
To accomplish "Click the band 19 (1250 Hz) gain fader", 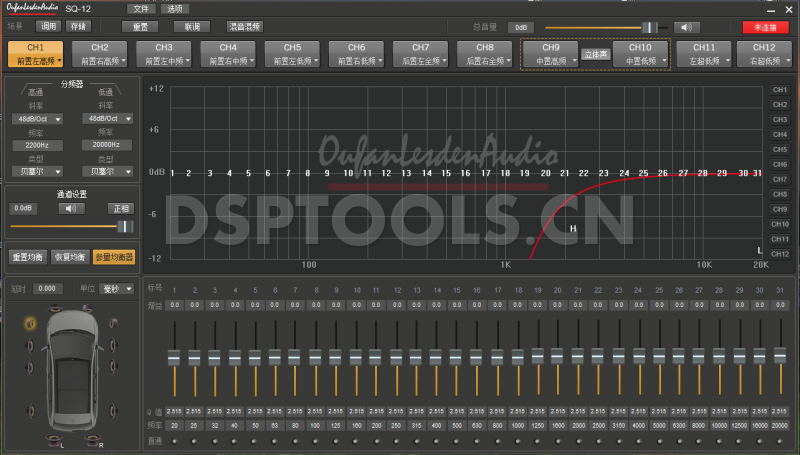I will (x=537, y=356).
